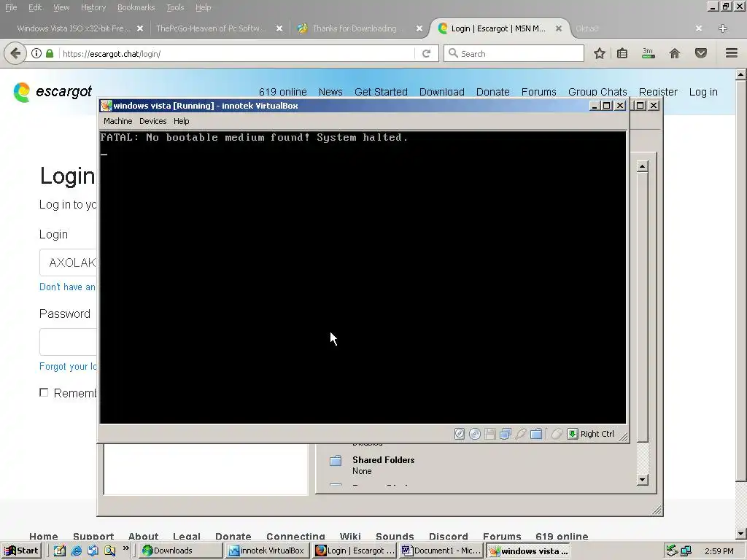Click Log in link in Escargot header

coord(703,92)
